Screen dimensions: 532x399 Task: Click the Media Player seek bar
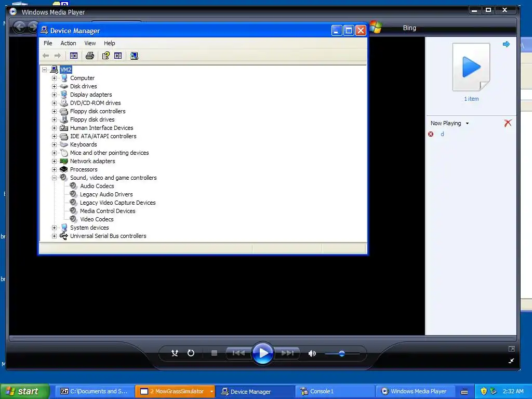tap(262, 338)
